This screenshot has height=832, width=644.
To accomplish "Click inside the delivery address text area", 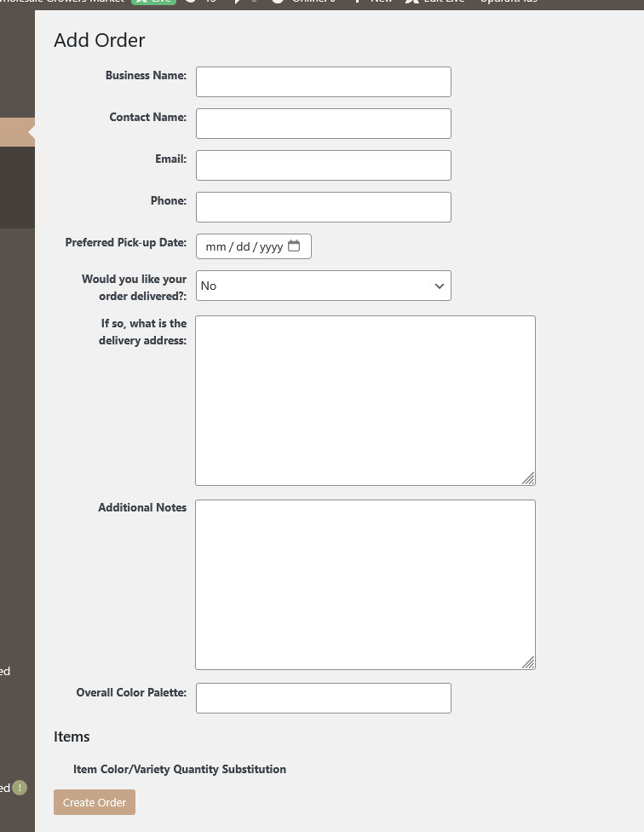I will (x=365, y=401).
